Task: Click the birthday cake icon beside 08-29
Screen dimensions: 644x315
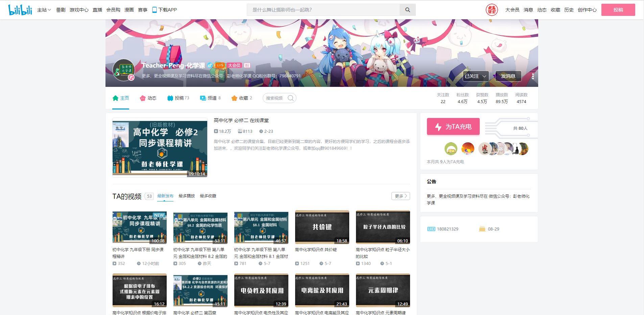Action: 482,229
